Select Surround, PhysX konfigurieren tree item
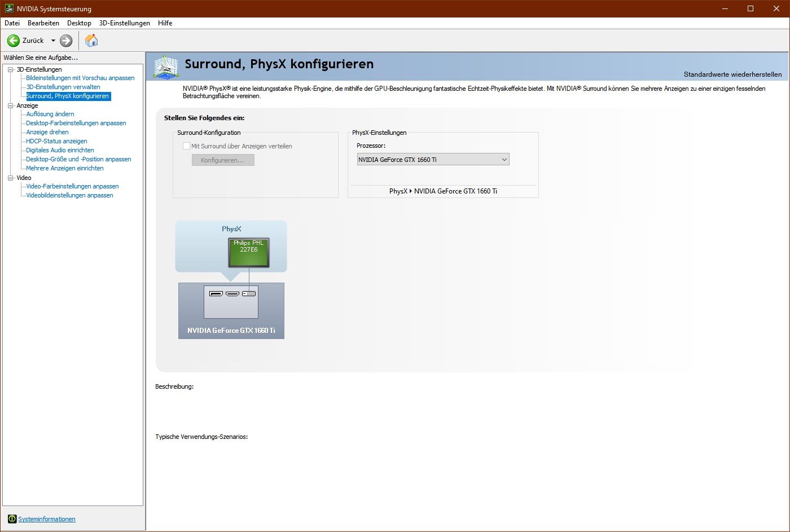The width and height of the screenshot is (790, 532). coord(68,96)
